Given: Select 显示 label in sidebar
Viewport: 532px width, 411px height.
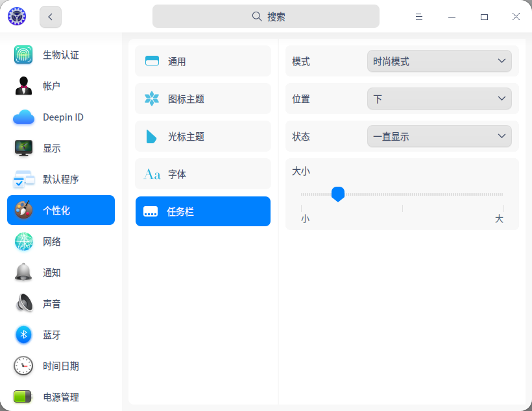Looking at the screenshot, I should [51, 148].
